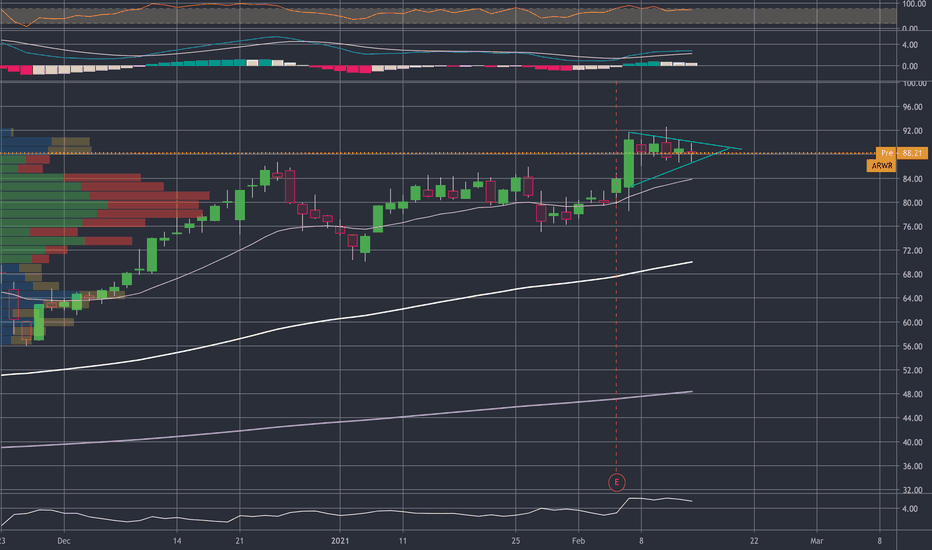The width and height of the screenshot is (932, 550).
Task: Click the 32.00 price axis label
Action: click(912, 490)
